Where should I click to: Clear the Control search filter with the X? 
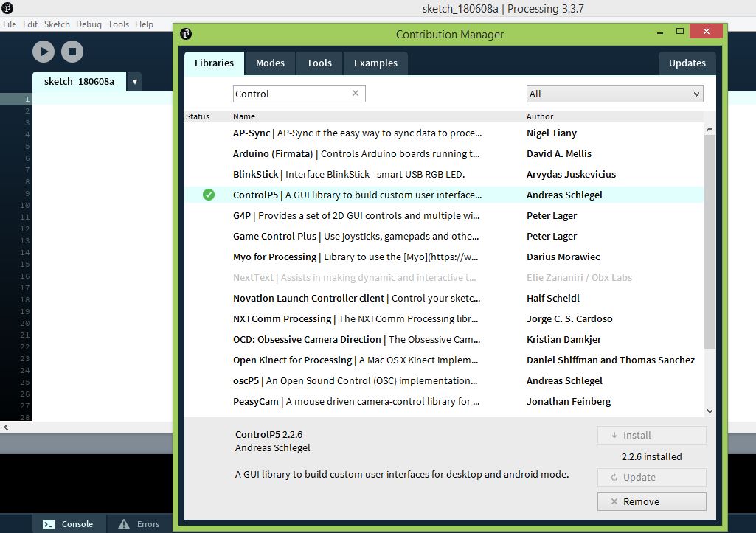pyautogui.click(x=356, y=93)
